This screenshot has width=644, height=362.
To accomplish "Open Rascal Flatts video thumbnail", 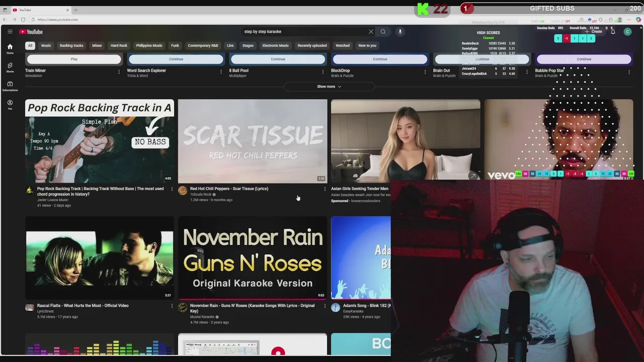I will coord(100,257).
